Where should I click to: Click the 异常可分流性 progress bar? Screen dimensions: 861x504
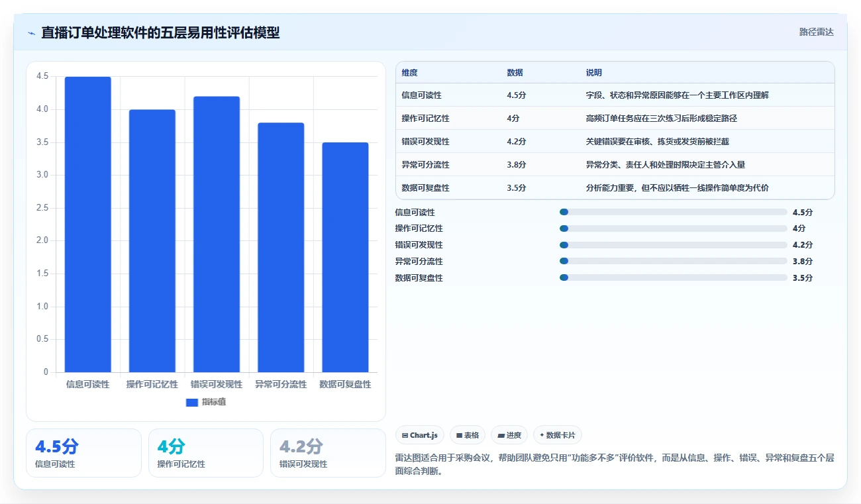coord(673,261)
